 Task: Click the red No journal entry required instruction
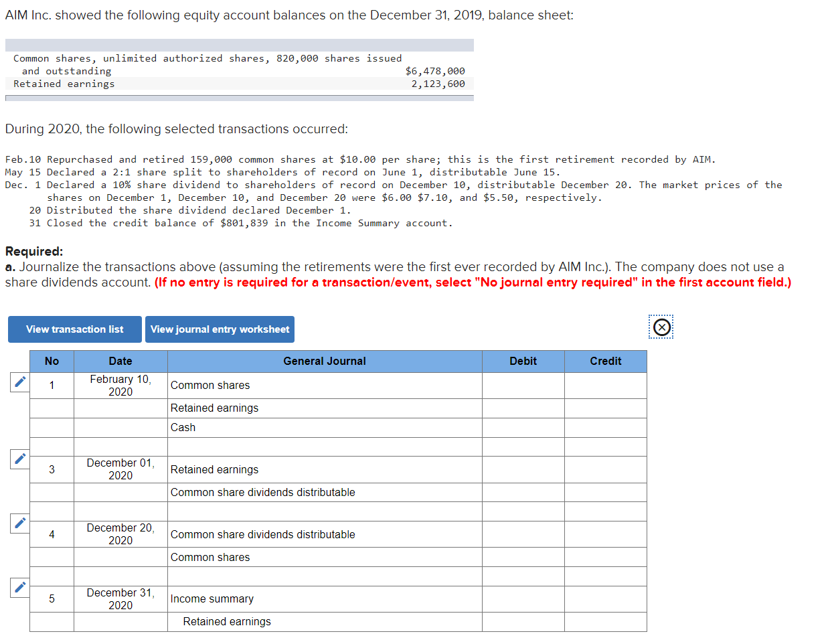pyautogui.click(x=473, y=283)
